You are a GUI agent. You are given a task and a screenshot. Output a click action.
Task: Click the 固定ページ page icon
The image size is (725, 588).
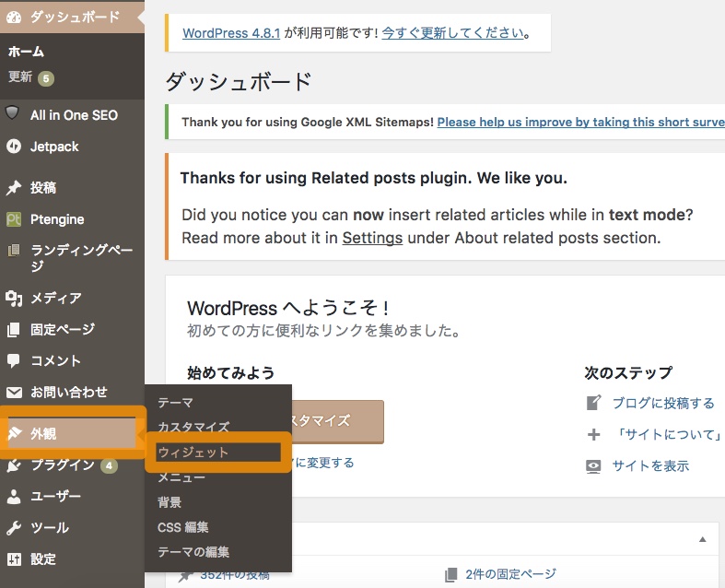pos(14,329)
